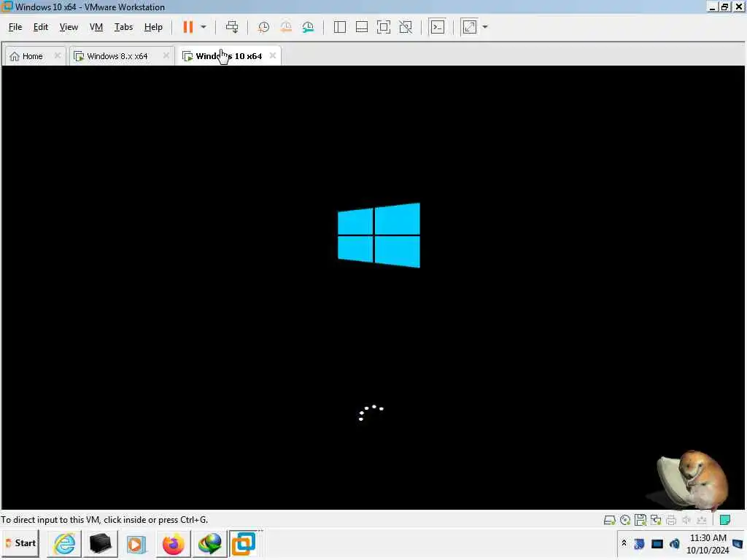Open the Edit menu
Viewport: 747px width, 560px height.
[41, 27]
